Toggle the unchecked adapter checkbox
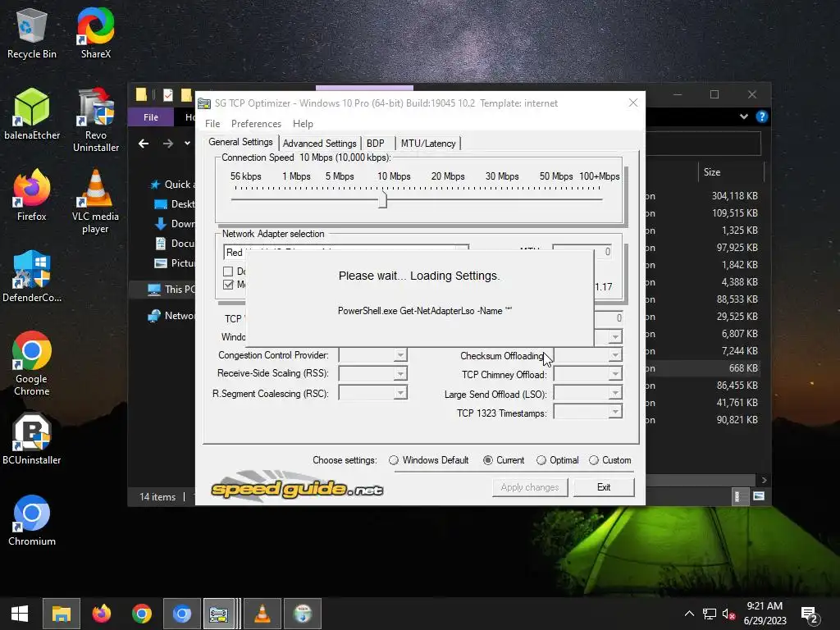 tap(228, 271)
